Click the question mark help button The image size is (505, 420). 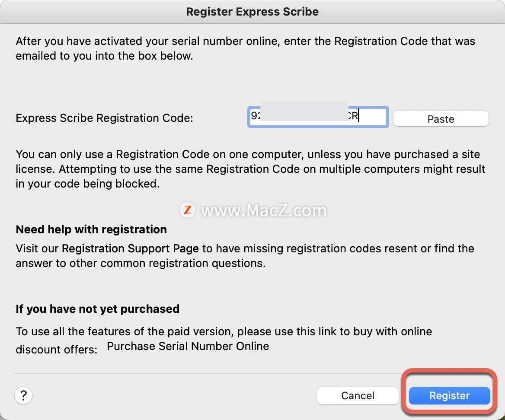tap(24, 395)
